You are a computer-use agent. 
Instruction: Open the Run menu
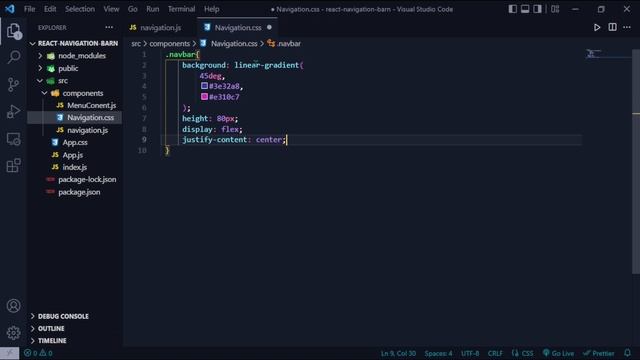point(153,9)
